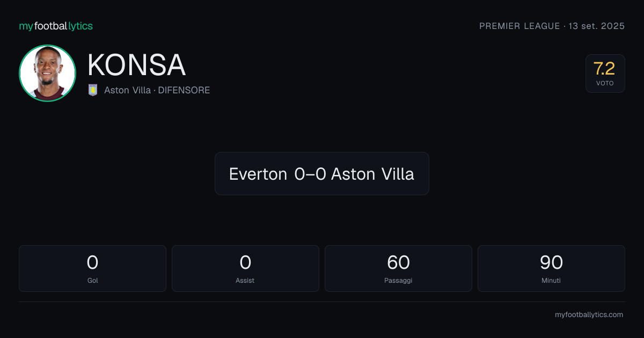Screen dimensions: 644x338
Task: Select the Gol stat card
Action: coord(92,268)
